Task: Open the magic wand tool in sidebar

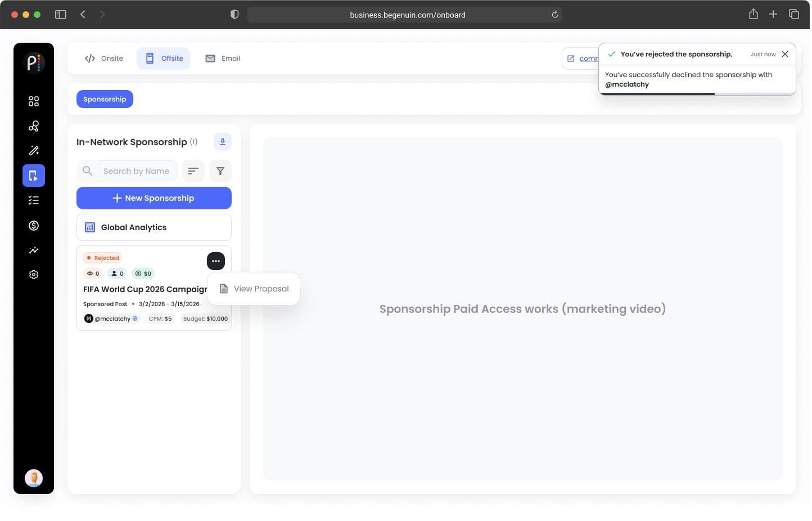Action: click(x=34, y=151)
